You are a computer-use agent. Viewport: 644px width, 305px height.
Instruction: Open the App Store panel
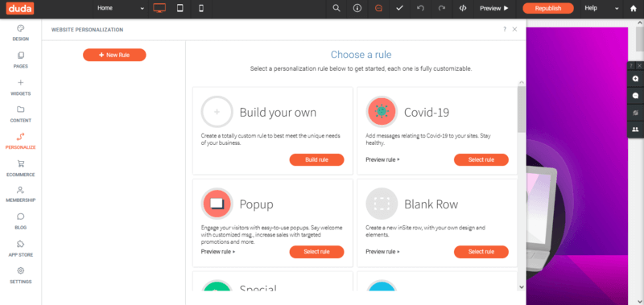click(21, 249)
